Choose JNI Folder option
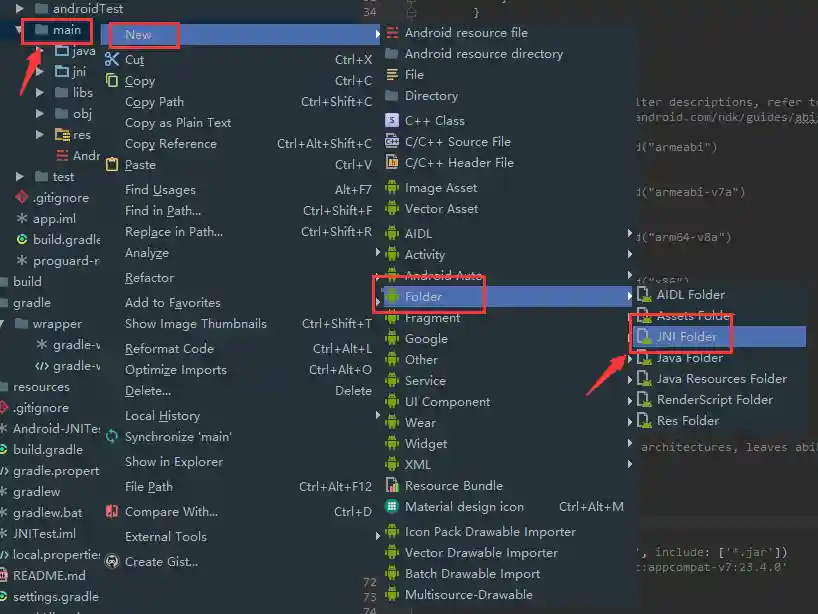The width and height of the screenshot is (818, 614). 720,336
